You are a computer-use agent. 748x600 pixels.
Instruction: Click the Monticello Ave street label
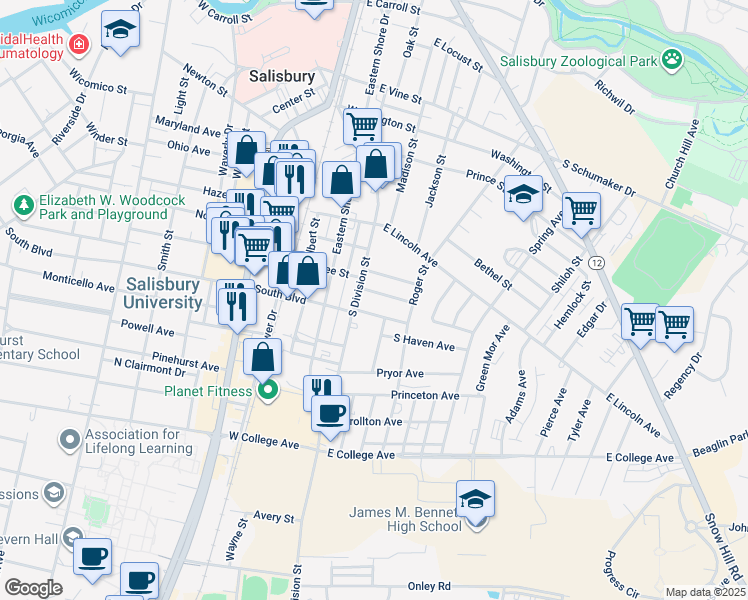tap(79, 281)
